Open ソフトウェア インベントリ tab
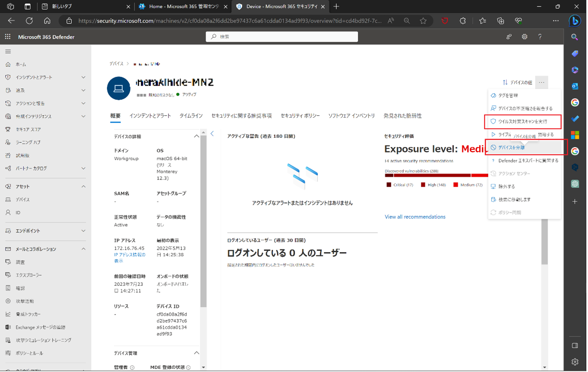 tap(351, 116)
